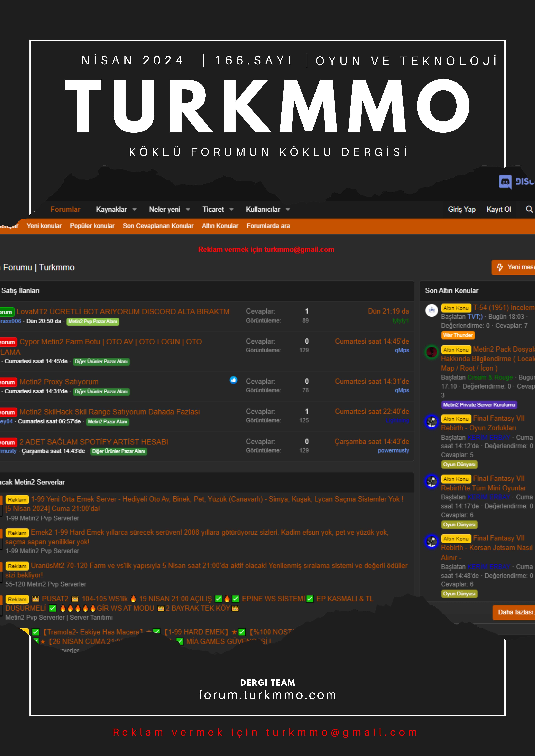Open the Neler yeni menu item

click(165, 209)
